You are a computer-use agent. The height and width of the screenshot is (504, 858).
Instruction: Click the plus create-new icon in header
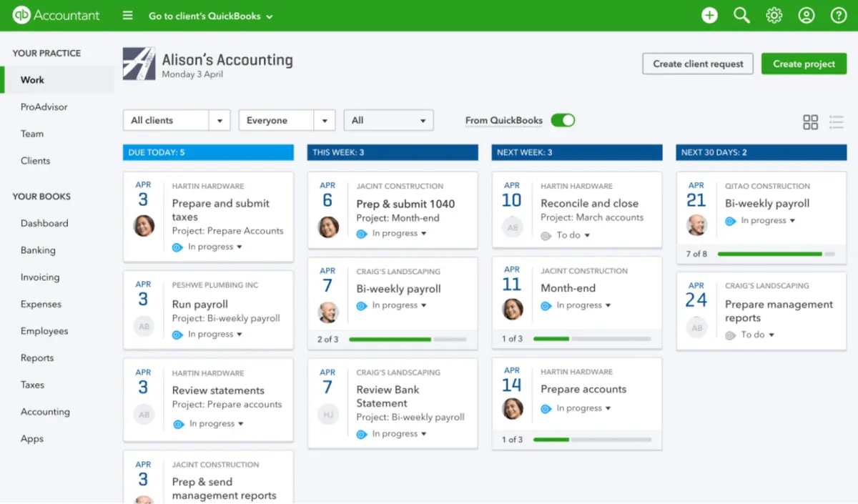(x=709, y=15)
